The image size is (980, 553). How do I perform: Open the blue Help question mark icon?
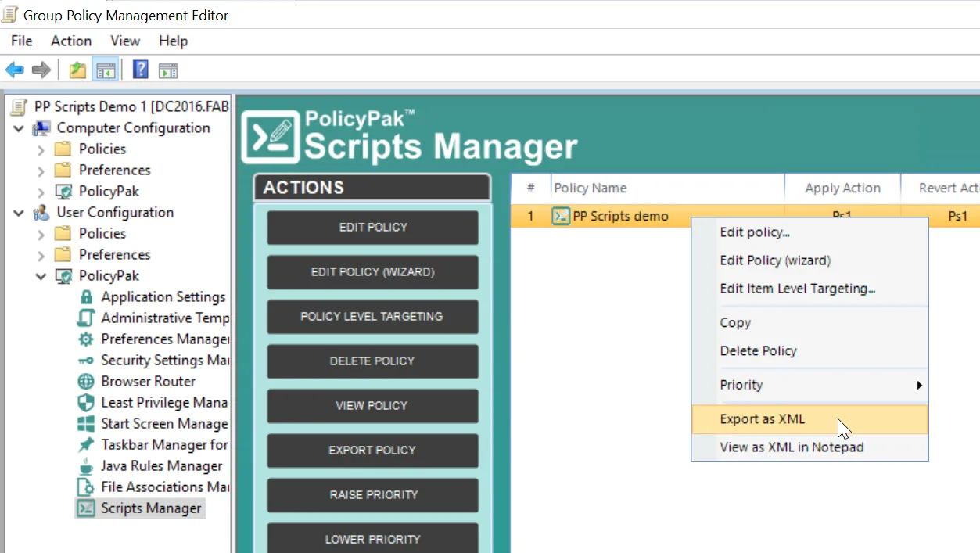pyautogui.click(x=141, y=70)
